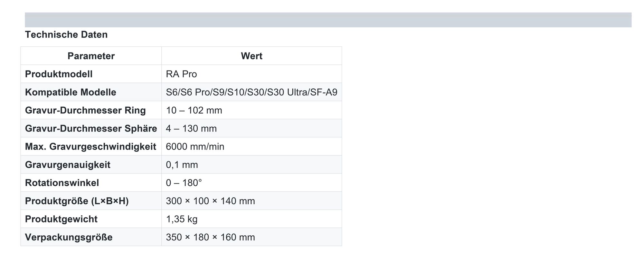
Task: Select the '350 × 180 × 160 mm' value
Action: click(210, 237)
